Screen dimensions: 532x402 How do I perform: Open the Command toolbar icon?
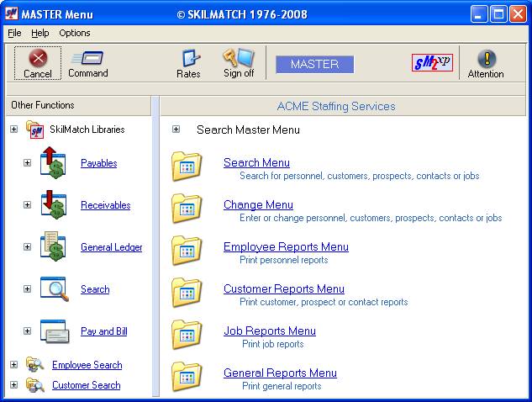click(87, 58)
